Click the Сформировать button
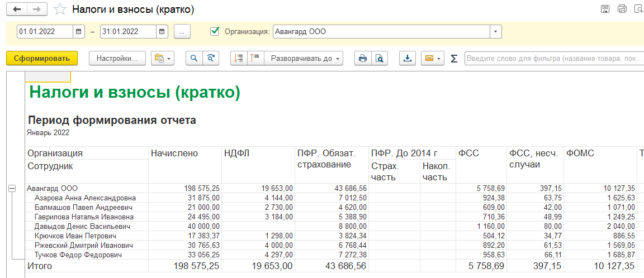This screenshot has width=644, height=278. pyautogui.click(x=42, y=58)
